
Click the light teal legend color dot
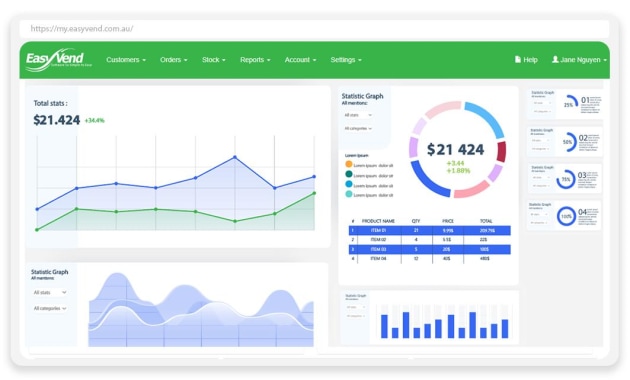click(x=349, y=194)
